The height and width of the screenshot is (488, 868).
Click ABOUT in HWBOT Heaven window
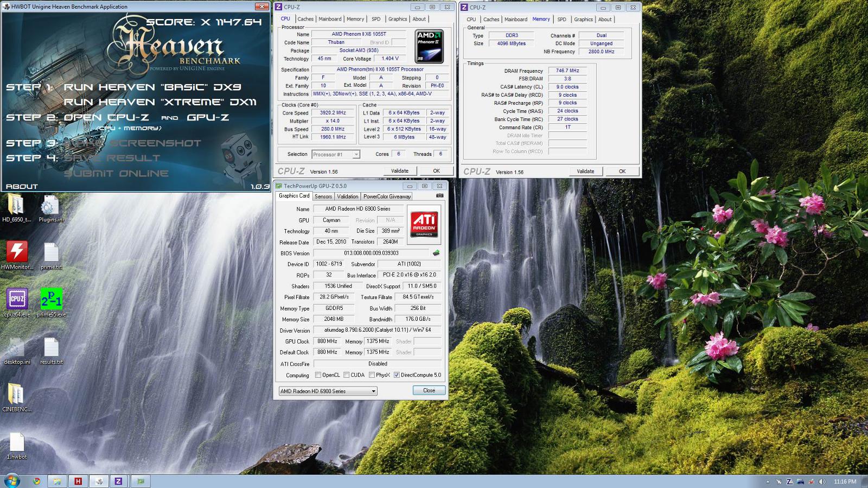(22, 186)
